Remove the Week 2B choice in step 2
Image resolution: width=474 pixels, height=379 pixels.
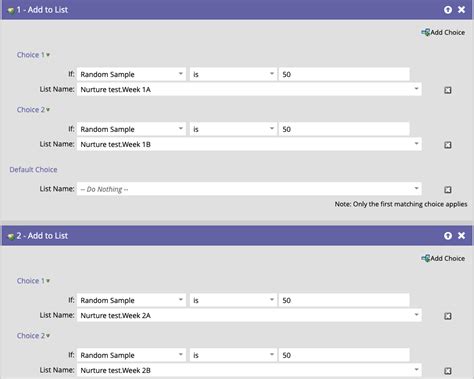click(x=448, y=371)
